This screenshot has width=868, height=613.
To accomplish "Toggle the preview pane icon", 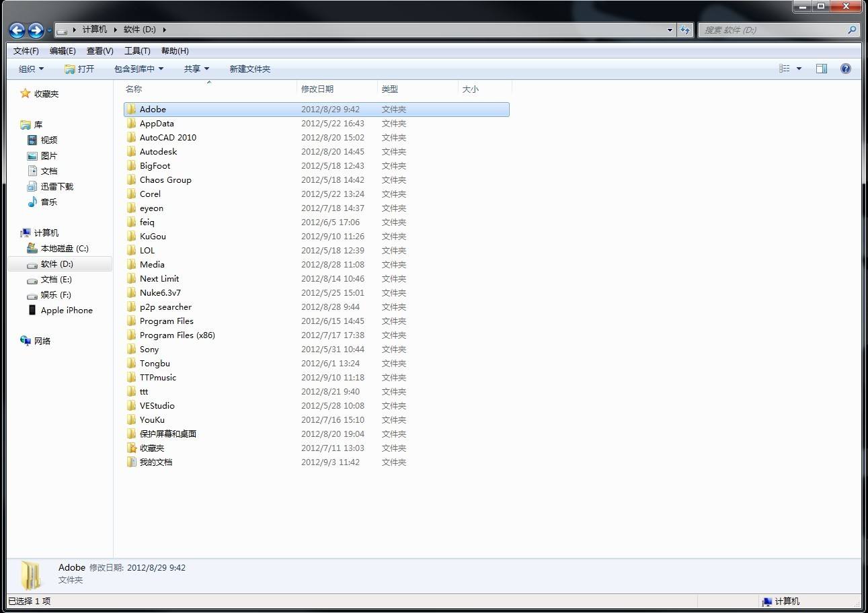I will point(822,69).
